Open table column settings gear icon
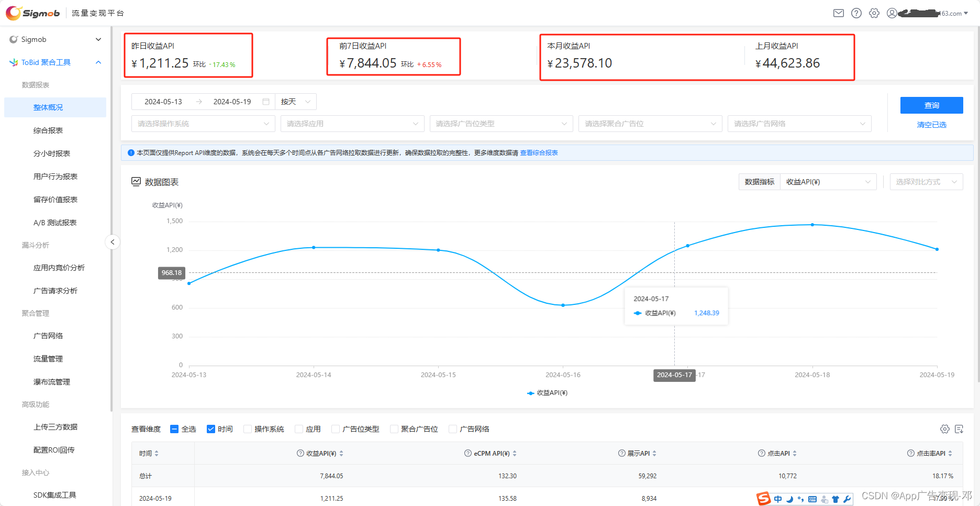 click(945, 429)
